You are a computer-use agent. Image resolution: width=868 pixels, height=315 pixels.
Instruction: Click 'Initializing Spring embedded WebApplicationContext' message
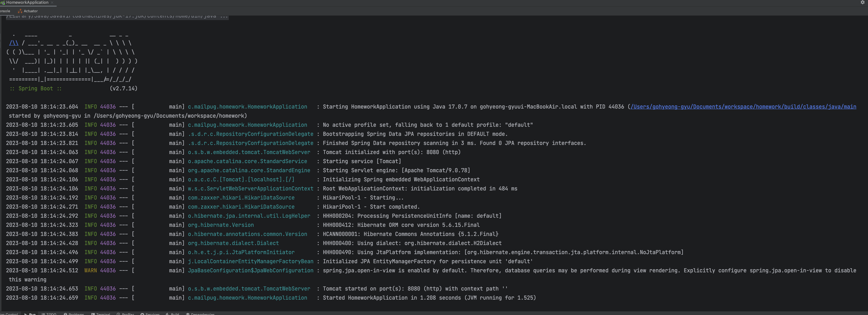tap(401, 179)
